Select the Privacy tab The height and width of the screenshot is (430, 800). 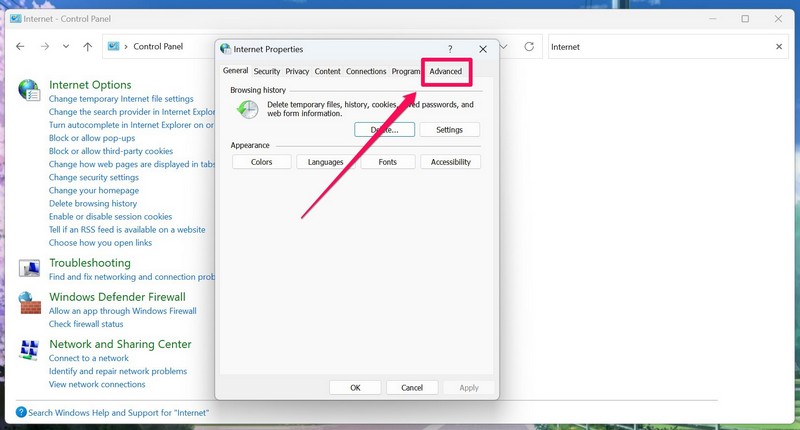click(297, 72)
